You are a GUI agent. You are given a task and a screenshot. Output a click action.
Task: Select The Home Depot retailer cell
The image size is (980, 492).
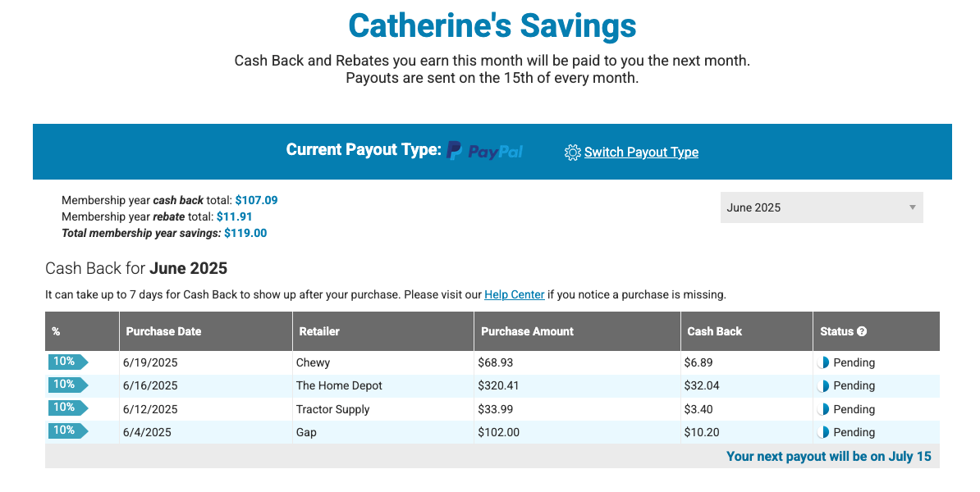coord(339,385)
